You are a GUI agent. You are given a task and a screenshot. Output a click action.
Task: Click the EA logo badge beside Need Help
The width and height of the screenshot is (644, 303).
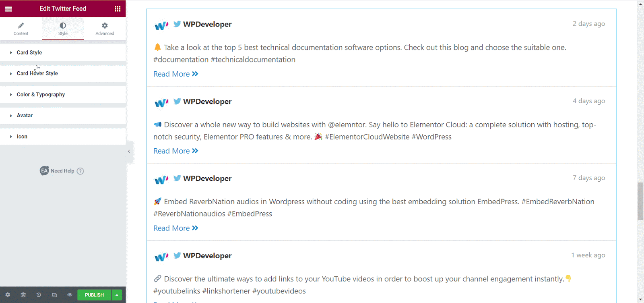tap(44, 171)
